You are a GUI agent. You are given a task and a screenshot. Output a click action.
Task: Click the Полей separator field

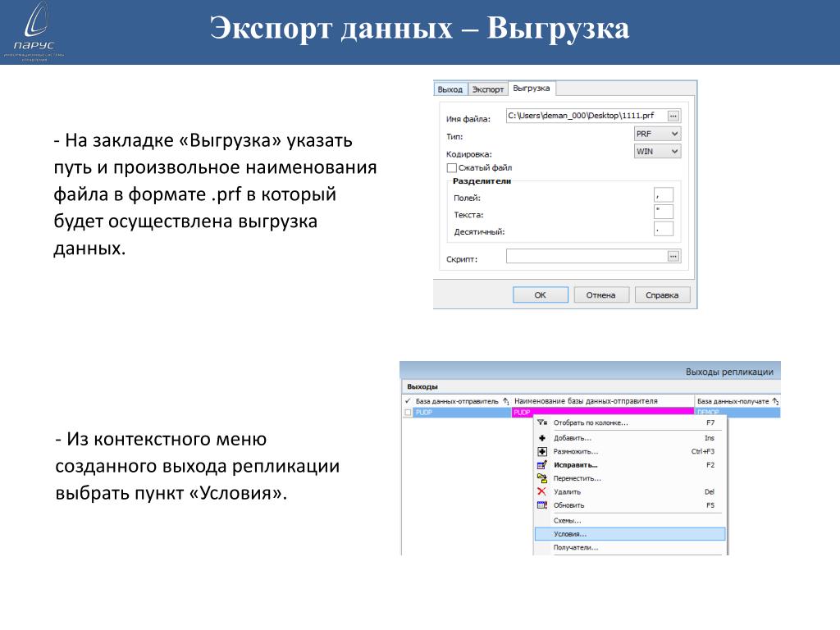point(663,195)
